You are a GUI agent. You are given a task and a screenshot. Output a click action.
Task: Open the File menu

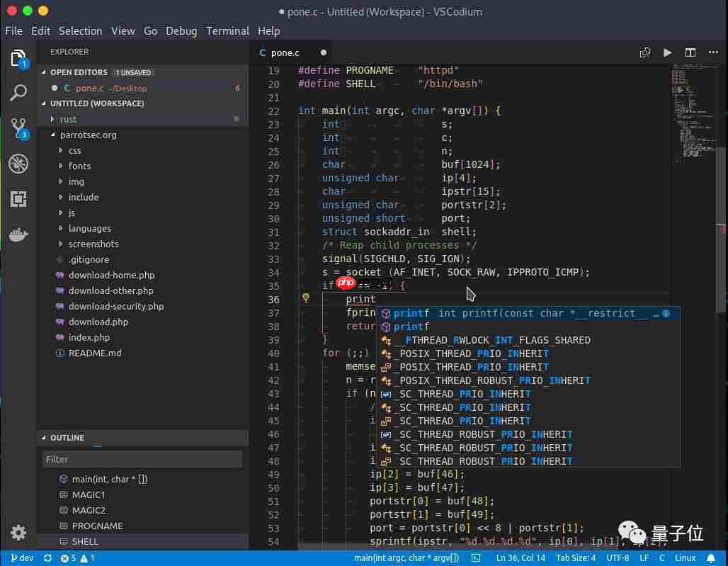13,31
